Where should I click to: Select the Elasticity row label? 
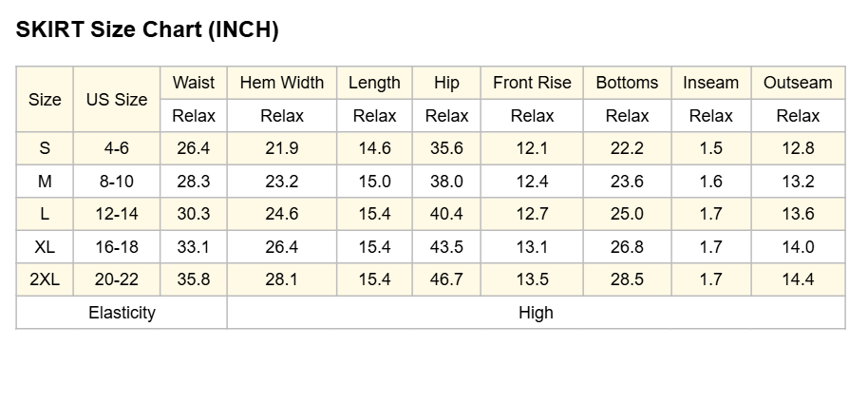click(122, 313)
